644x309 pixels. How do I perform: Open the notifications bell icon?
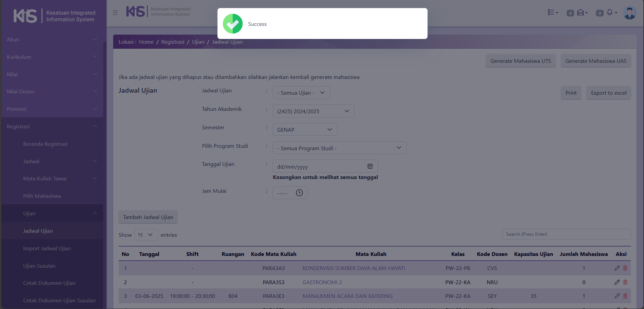pos(610,12)
